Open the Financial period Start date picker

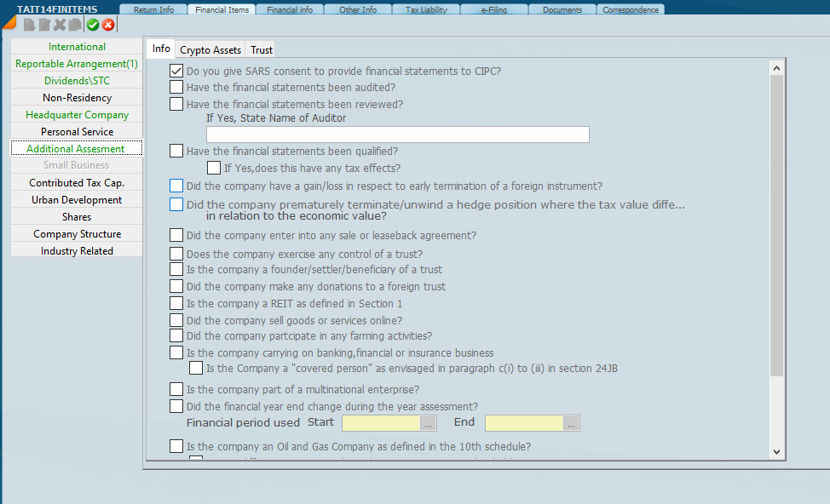428,423
